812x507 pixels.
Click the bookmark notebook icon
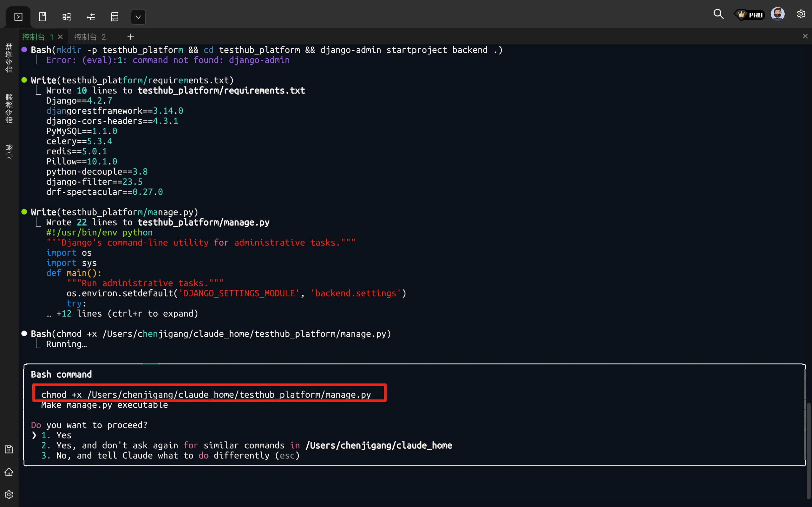[43, 17]
